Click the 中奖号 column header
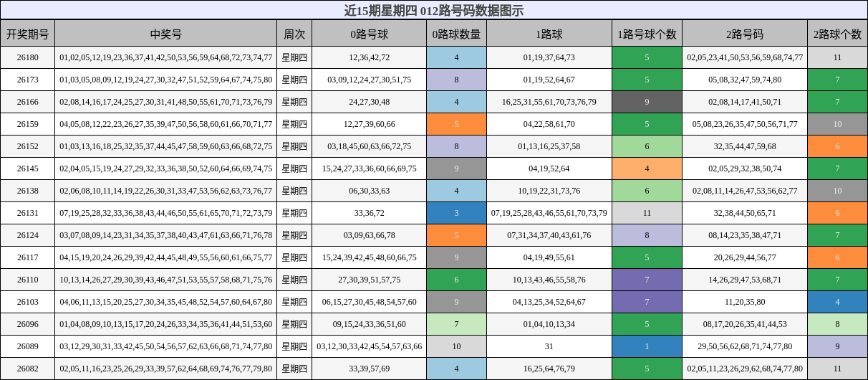 coord(166,34)
